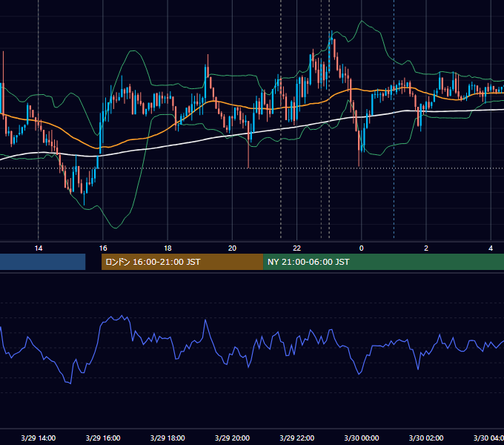Click the blue session bar before London
The height and width of the screenshot is (445, 504).
pos(42,262)
